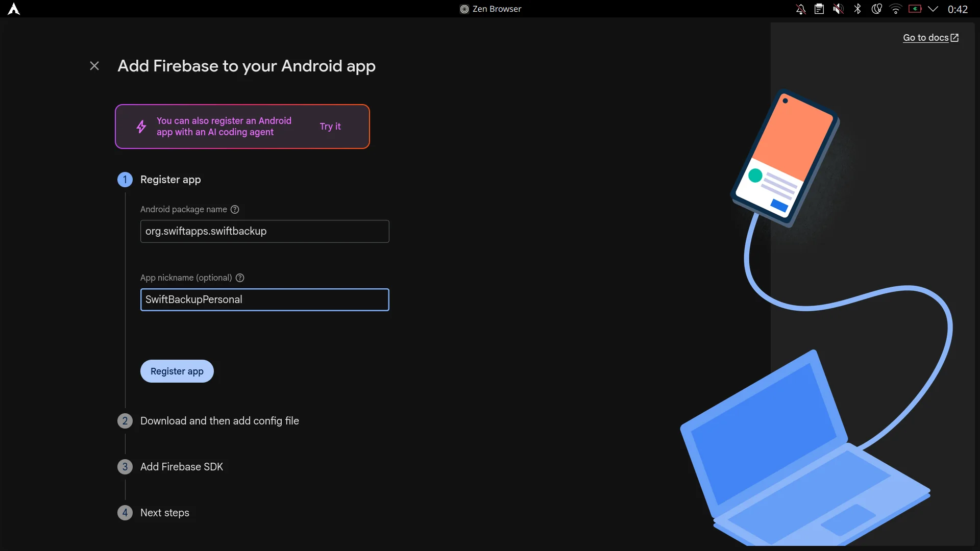Expand step 4 Next steps
Screen dimensions: 980x551
pyautogui.click(x=164, y=513)
